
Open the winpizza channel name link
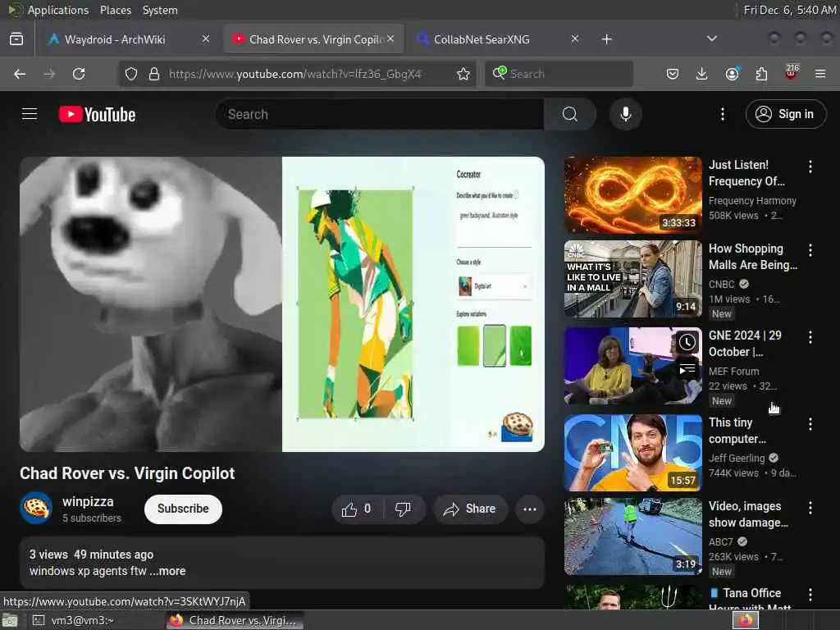click(x=88, y=501)
